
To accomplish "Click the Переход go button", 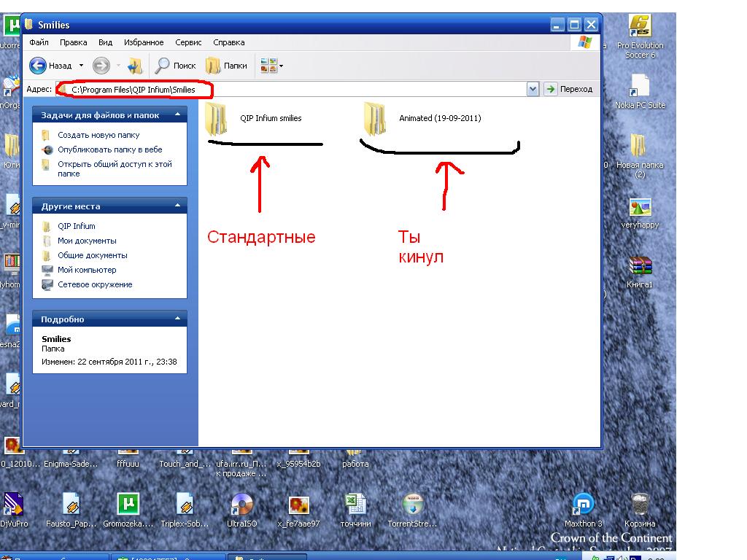I will tap(569, 89).
